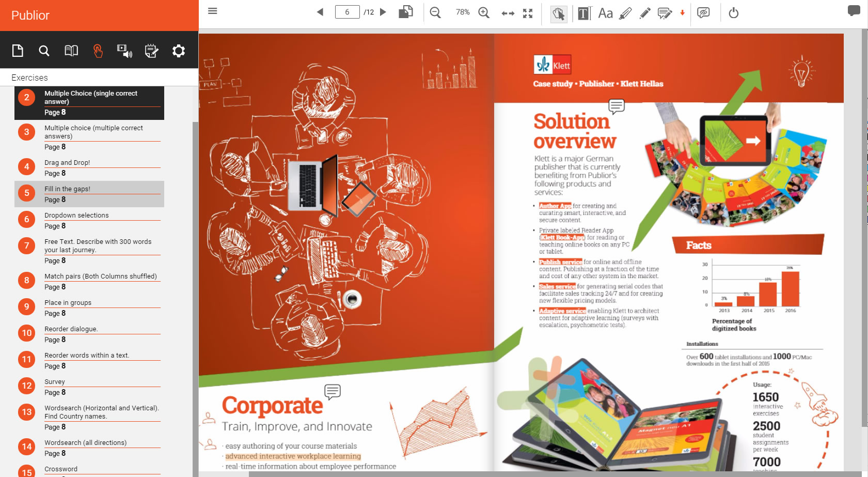Open exercise 13 Wordsearch Horizontal and Vertical
The image size is (868, 477).
point(89,418)
